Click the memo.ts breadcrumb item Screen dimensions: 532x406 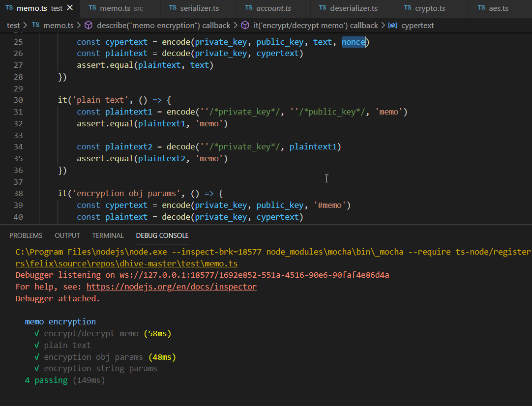coord(59,26)
